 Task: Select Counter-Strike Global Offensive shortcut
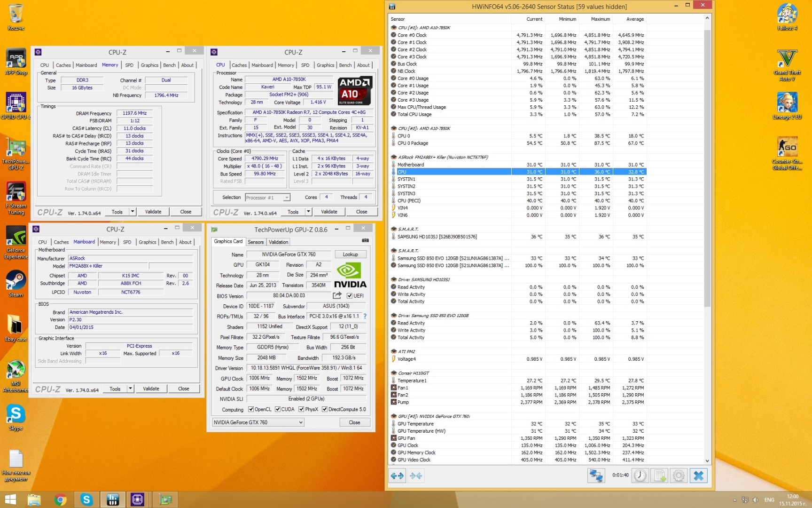(x=787, y=153)
